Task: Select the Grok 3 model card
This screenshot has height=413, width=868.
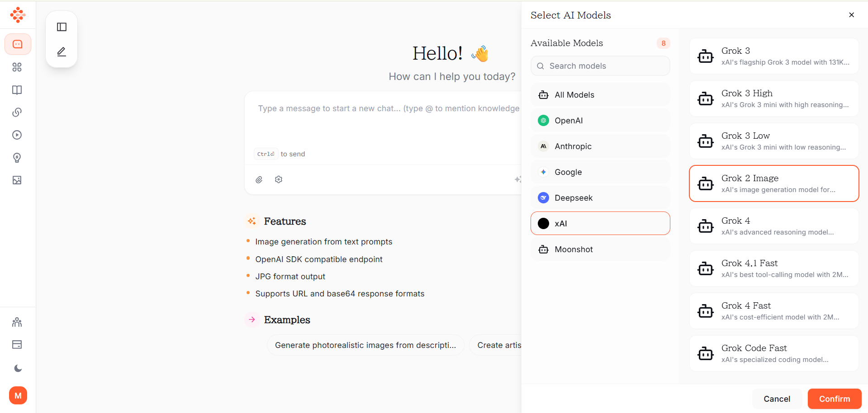Action: (774, 56)
